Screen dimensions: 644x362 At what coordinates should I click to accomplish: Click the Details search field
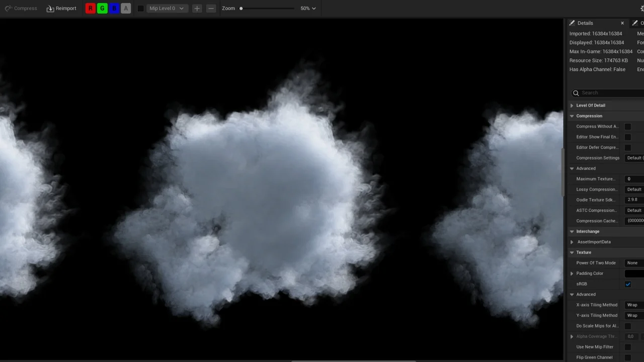pos(610,93)
